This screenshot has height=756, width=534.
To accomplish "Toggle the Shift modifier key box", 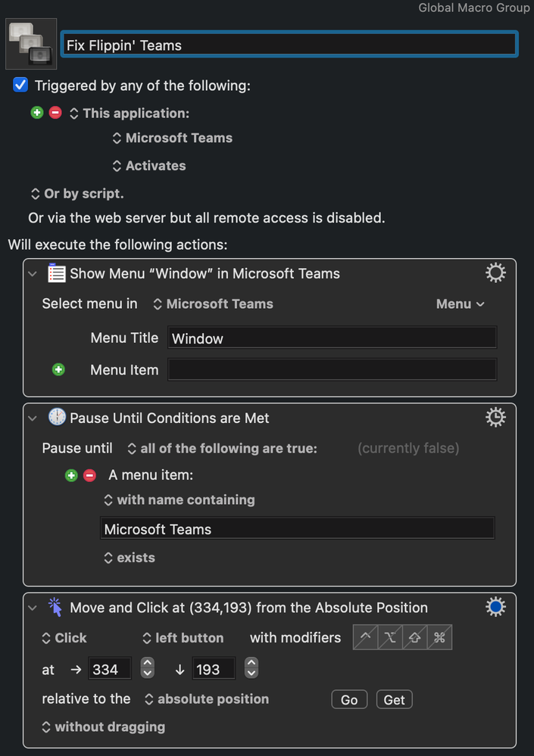I will click(415, 638).
